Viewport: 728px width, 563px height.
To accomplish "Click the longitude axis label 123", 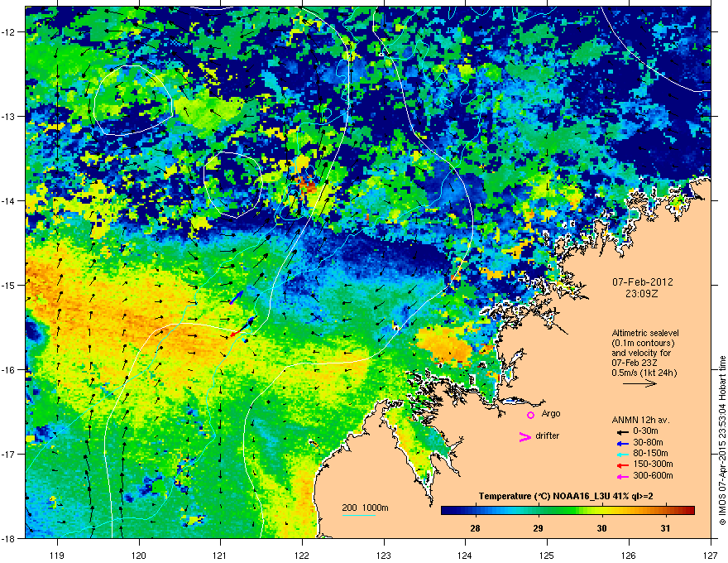I will (x=384, y=555).
